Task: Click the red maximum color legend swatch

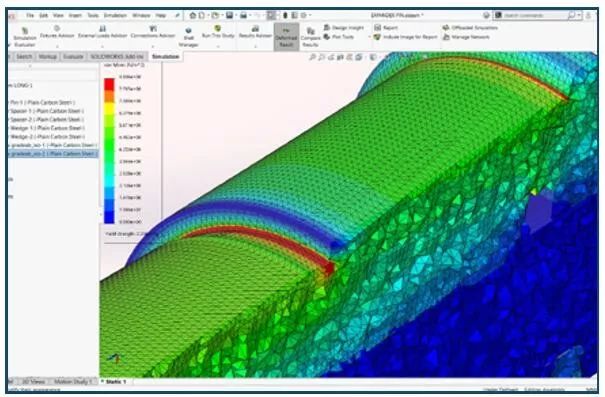Action: point(109,84)
